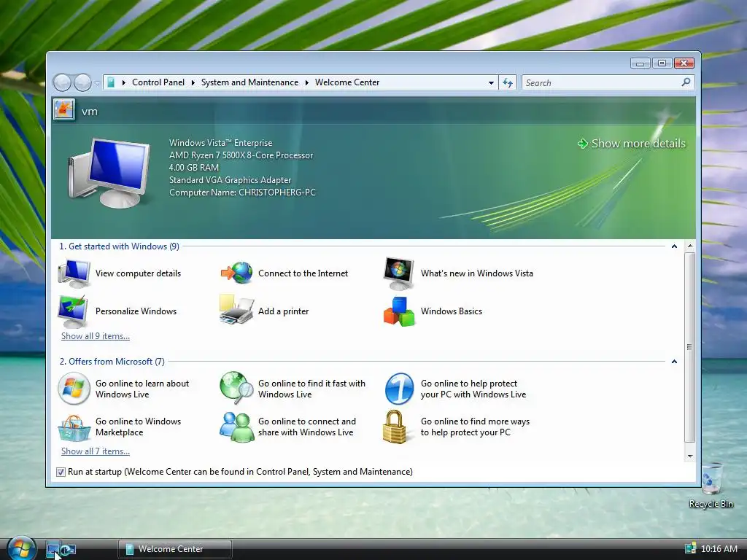Click the vertical scrollbar thumb

click(690, 347)
